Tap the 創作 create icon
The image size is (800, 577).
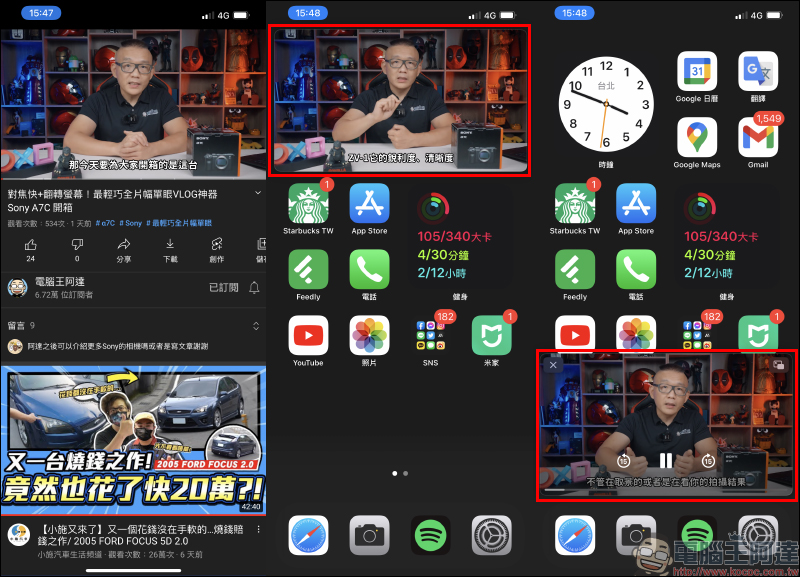[x=217, y=244]
